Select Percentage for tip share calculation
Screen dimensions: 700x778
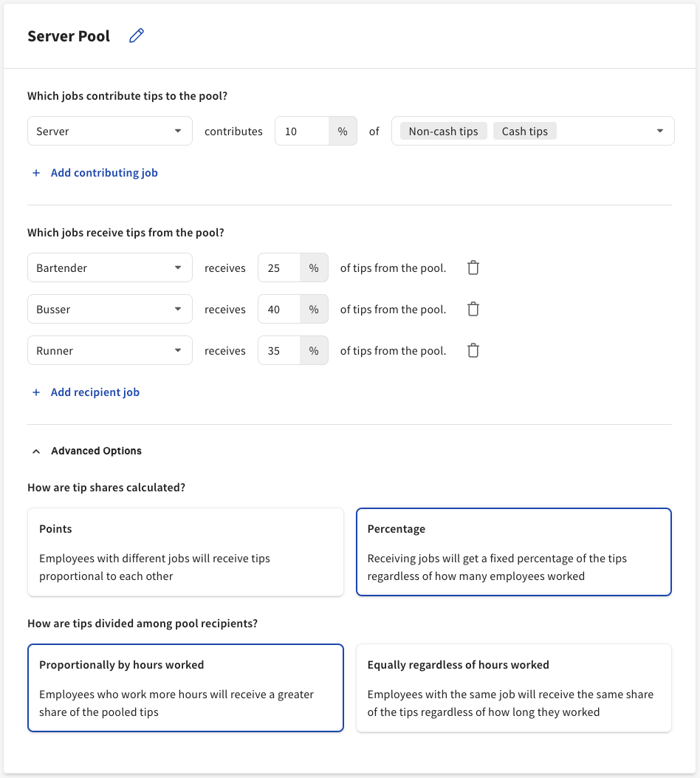pos(513,551)
